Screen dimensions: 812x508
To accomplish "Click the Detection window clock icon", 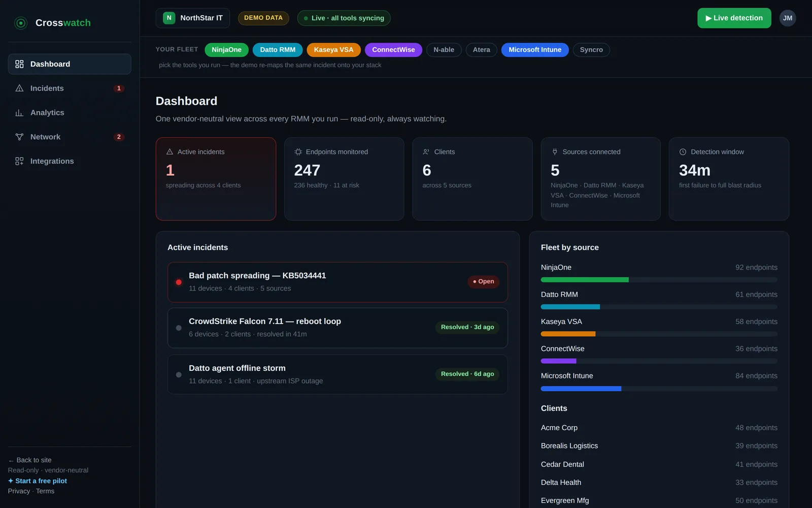I will click(683, 152).
